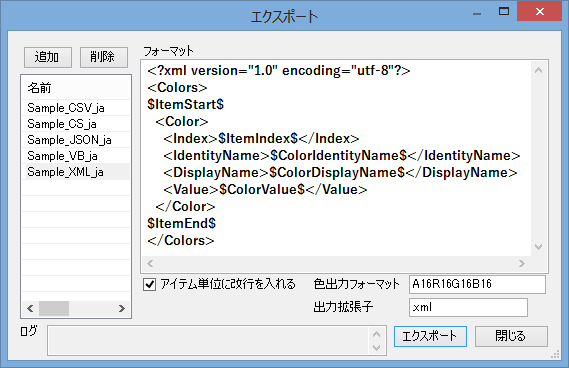Click the closing </Colors> tag line
The width and height of the screenshot is (569, 368).
(181, 240)
